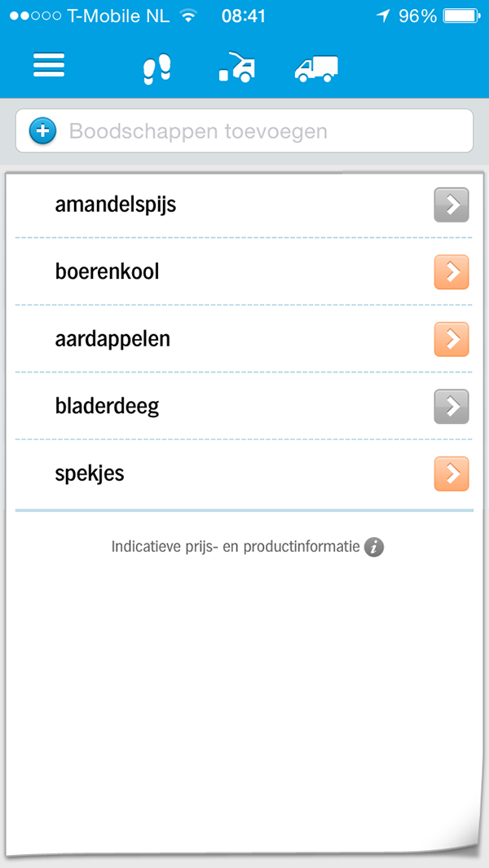Tap the battery indicator in status bar

460,16
